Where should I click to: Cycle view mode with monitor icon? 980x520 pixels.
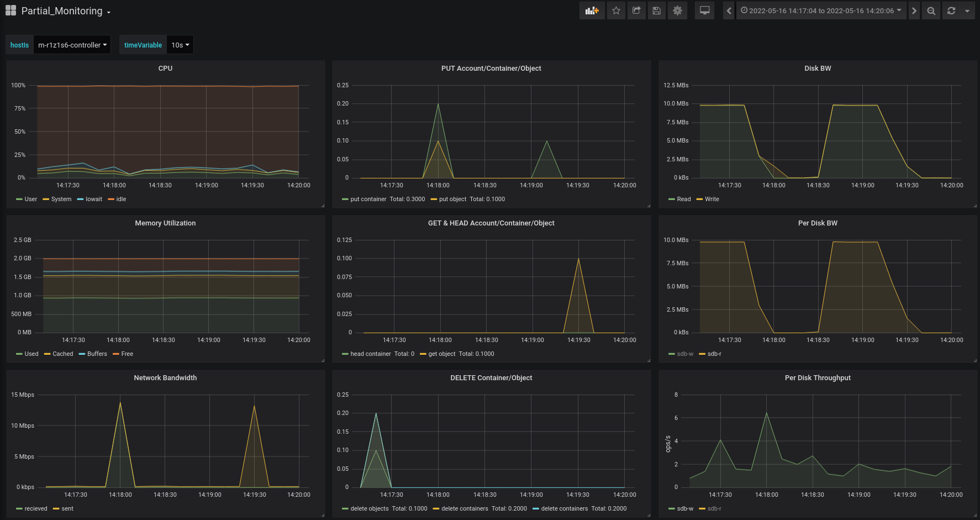click(704, 10)
